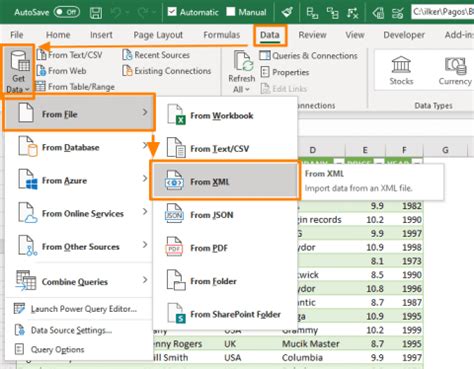Click the Save disk icon
Screen dimensions: 474x369
96,13
